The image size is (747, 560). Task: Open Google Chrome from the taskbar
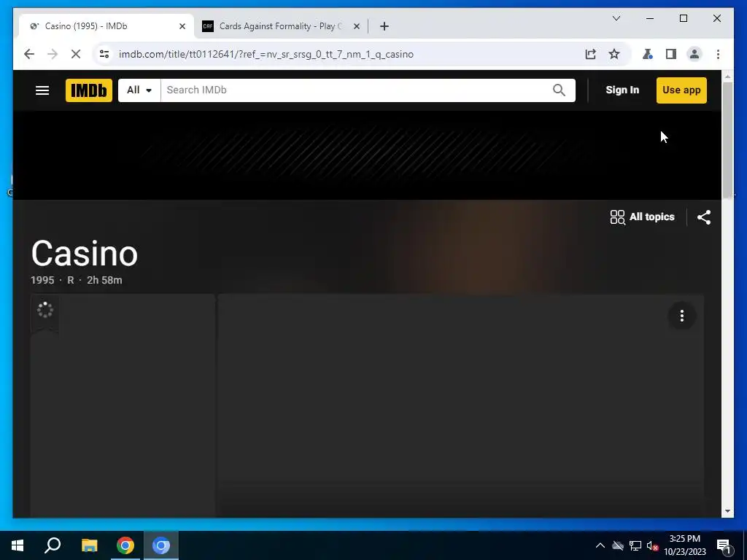(125, 545)
